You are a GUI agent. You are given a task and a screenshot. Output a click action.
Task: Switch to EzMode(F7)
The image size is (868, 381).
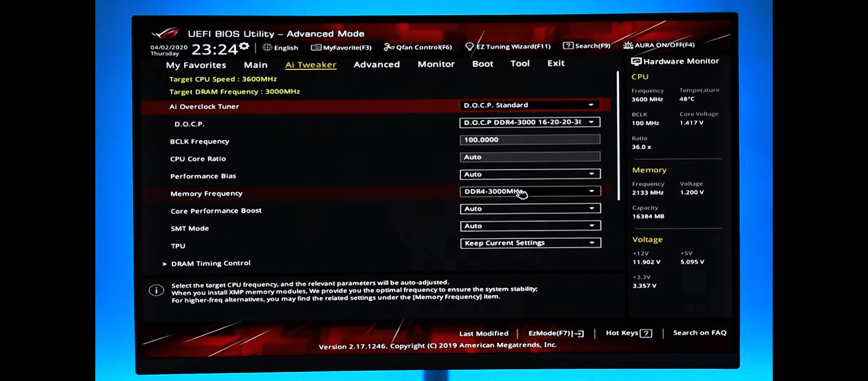tap(556, 333)
